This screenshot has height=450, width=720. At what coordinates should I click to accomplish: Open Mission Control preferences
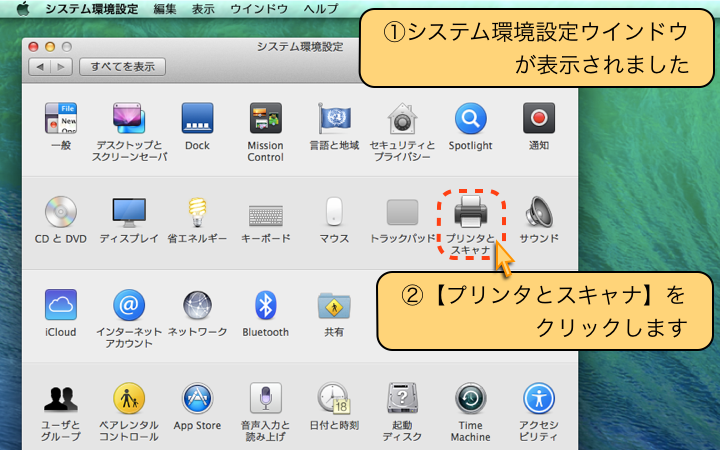265,118
